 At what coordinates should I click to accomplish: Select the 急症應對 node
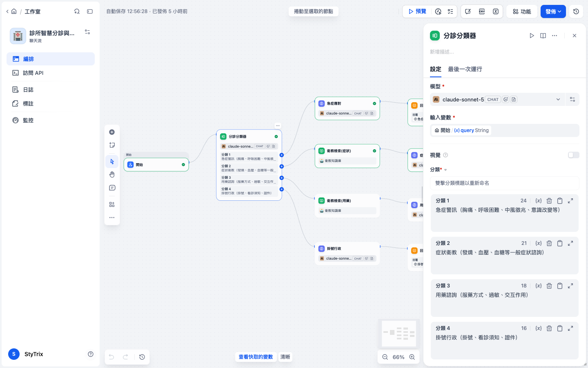tap(347, 108)
